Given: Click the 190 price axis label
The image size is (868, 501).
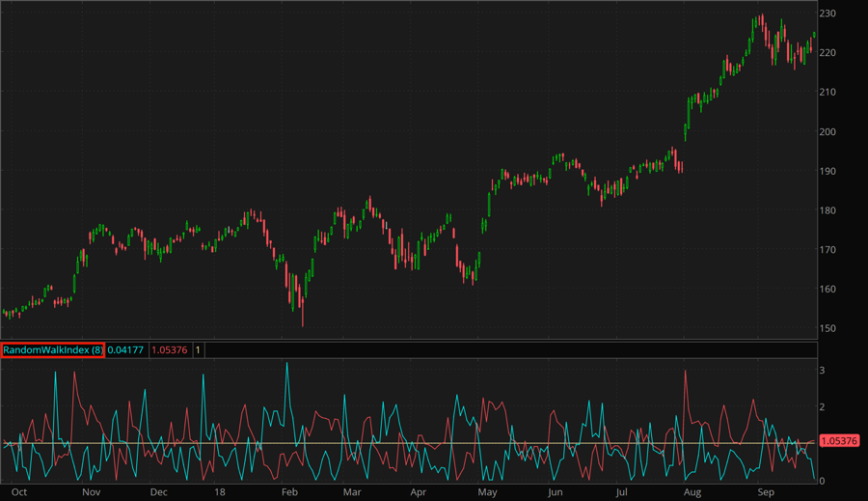Looking at the screenshot, I should pos(828,172).
